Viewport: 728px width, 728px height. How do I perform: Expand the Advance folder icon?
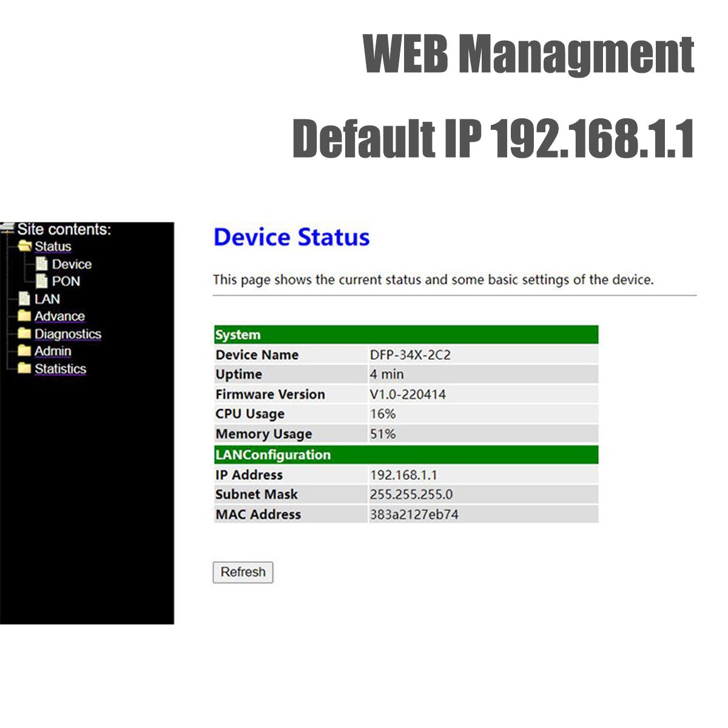coord(25,316)
